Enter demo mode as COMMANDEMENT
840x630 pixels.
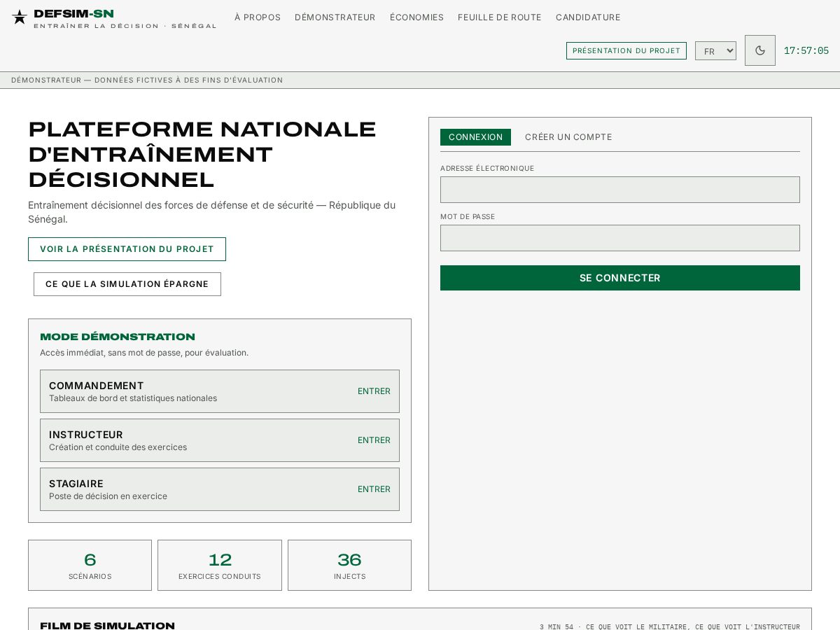pyautogui.click(x=220, y=391)
